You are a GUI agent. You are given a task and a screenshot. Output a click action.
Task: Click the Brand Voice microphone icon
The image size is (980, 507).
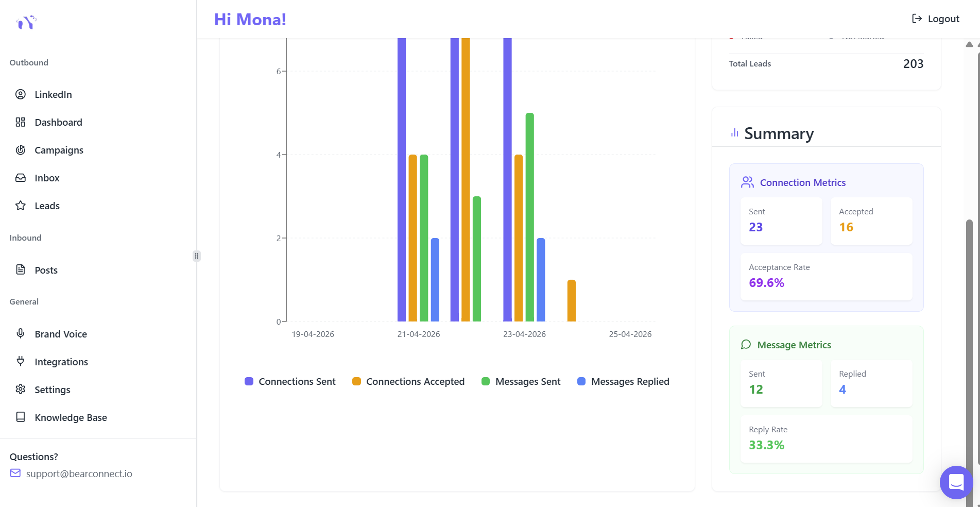21,333
